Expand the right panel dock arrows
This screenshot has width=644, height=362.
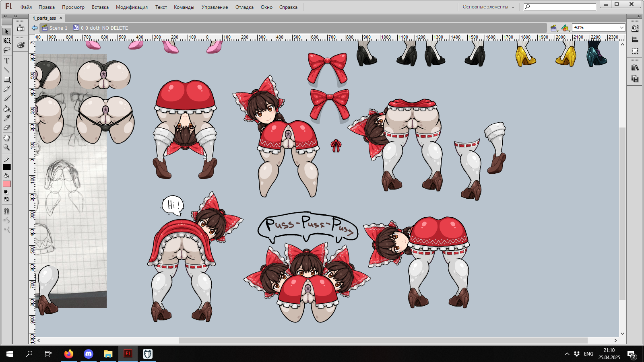[639, 16]
